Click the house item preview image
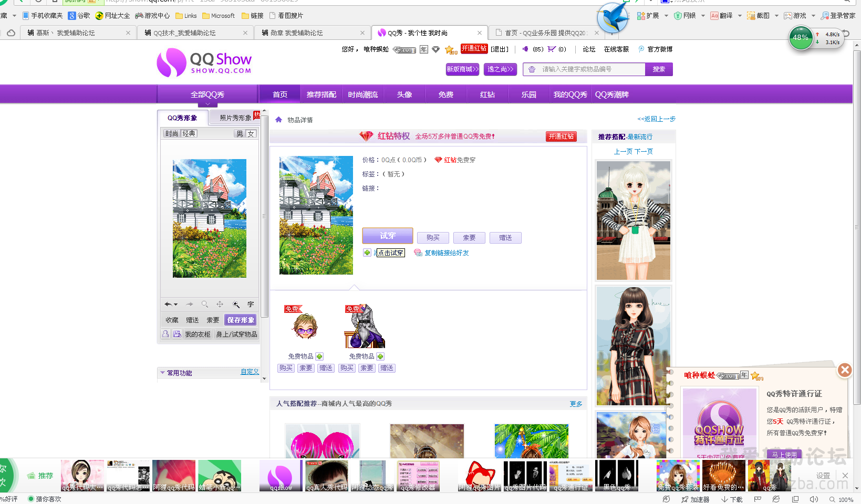The image size is (861, 504). coord(316,215)
